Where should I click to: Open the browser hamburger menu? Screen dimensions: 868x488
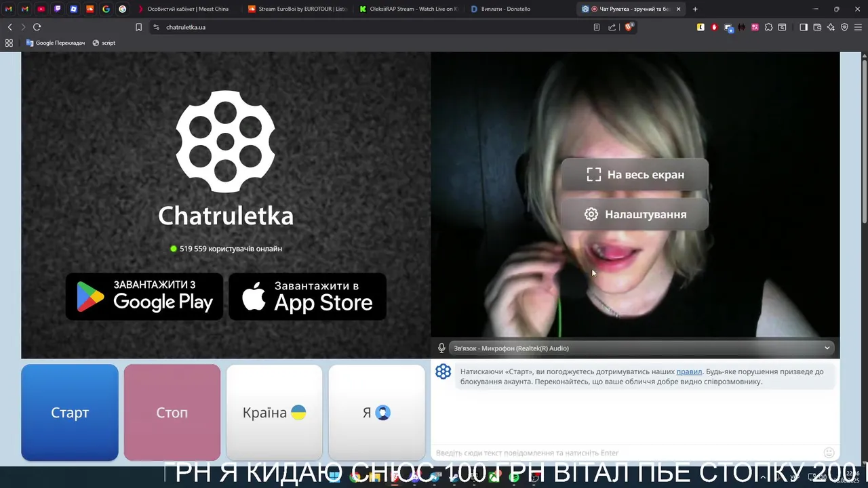[x=858, y=27]
